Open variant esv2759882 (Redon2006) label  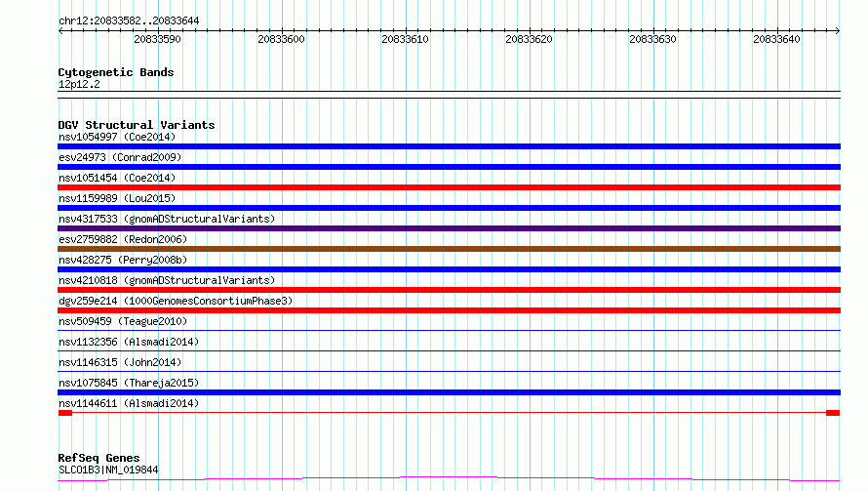pyautogui.click(x=123, y=239)
